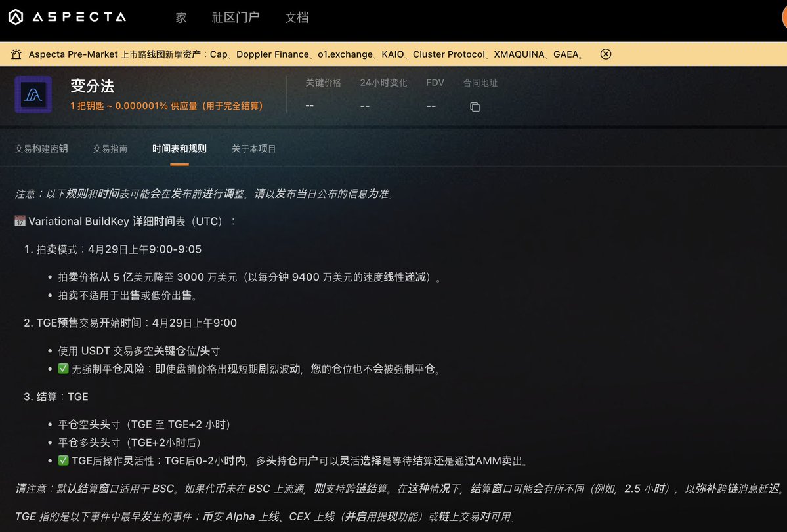787x532 pixels.
Task: Click the user avatar at top right
Action: (x=784, y=18)
